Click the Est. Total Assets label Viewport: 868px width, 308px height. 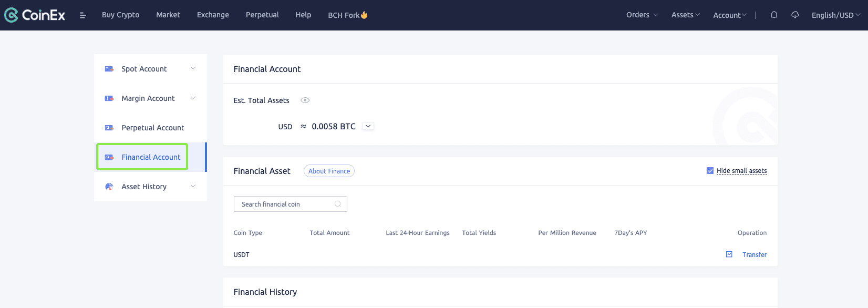point(262,100)
